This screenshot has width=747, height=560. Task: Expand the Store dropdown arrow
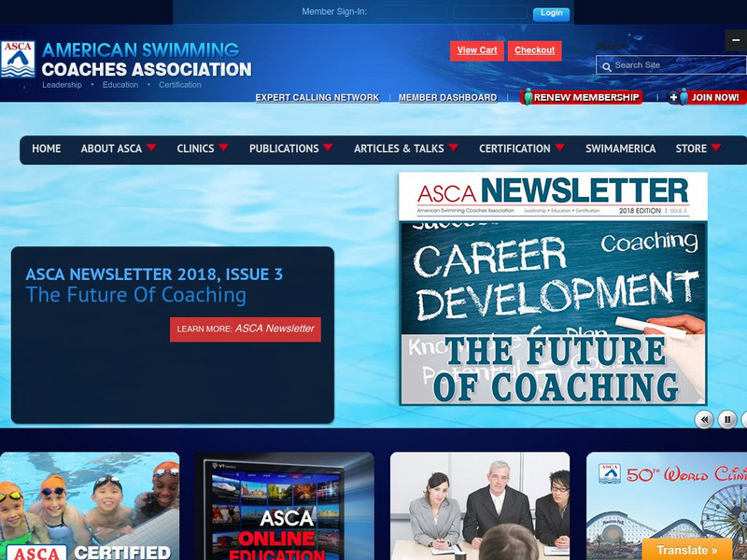coord(716,147)
